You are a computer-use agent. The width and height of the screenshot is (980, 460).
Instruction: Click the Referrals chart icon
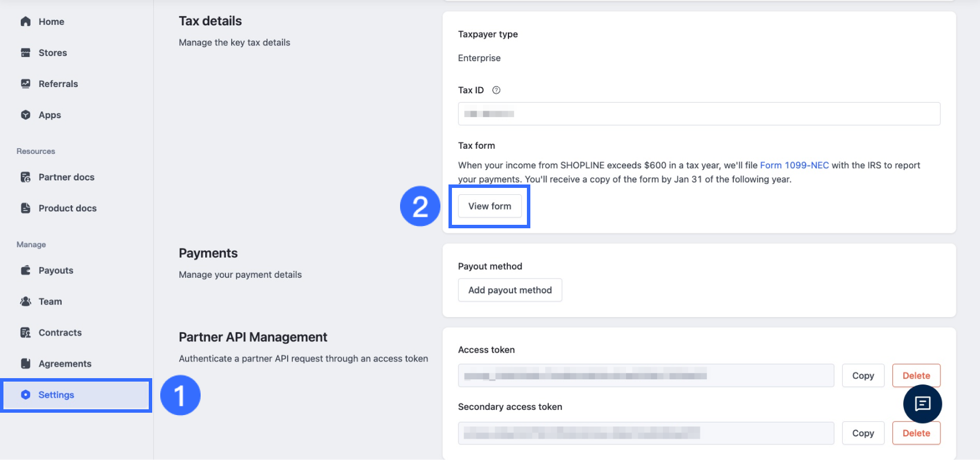coord(25,84)
